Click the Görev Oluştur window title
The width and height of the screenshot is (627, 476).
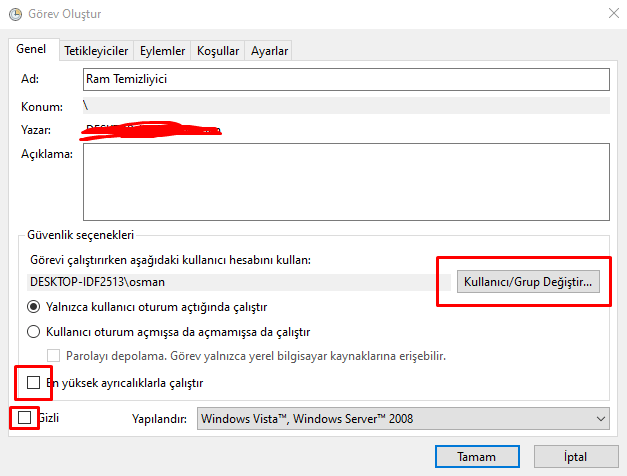coord(64,14)
